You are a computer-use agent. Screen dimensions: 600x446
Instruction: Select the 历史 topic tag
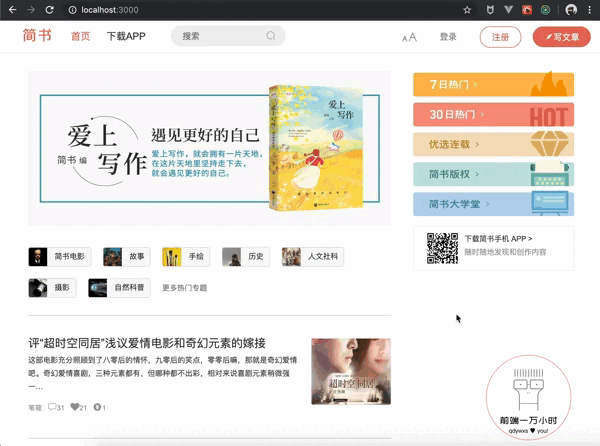(246, 256)
